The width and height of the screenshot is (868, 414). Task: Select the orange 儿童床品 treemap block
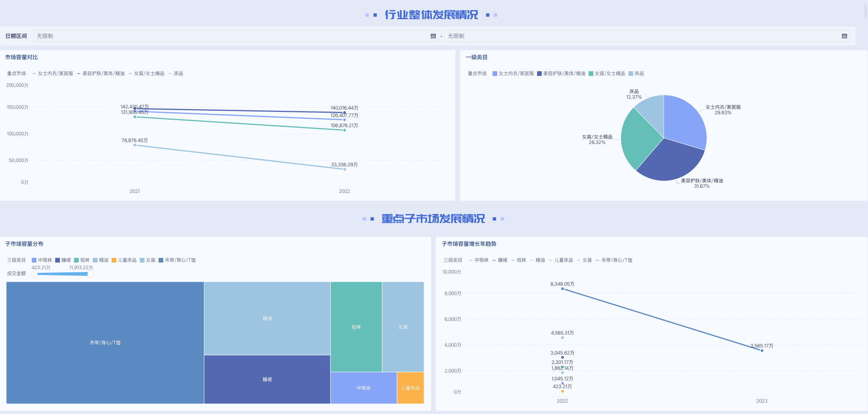click(x=410, y=388)
